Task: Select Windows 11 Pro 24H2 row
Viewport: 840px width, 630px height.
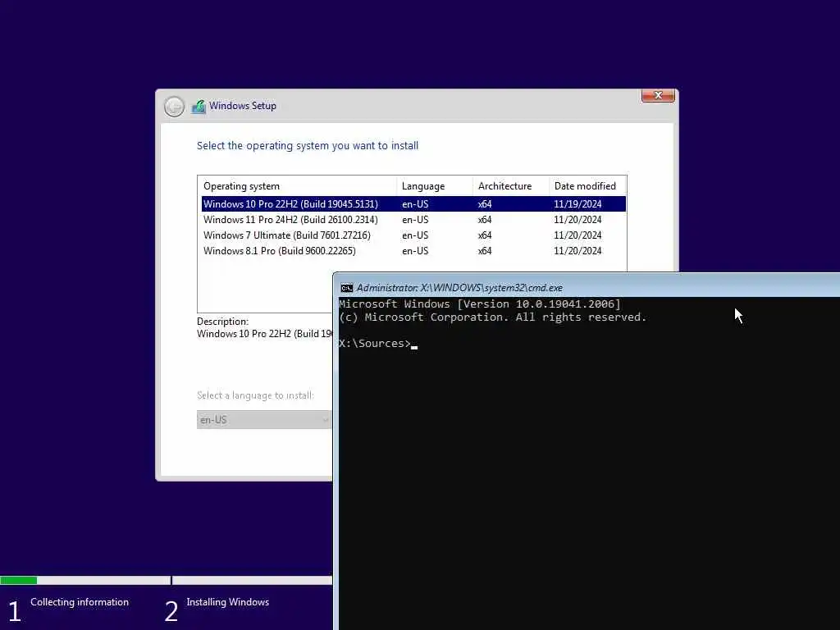Action: (413, 220)
